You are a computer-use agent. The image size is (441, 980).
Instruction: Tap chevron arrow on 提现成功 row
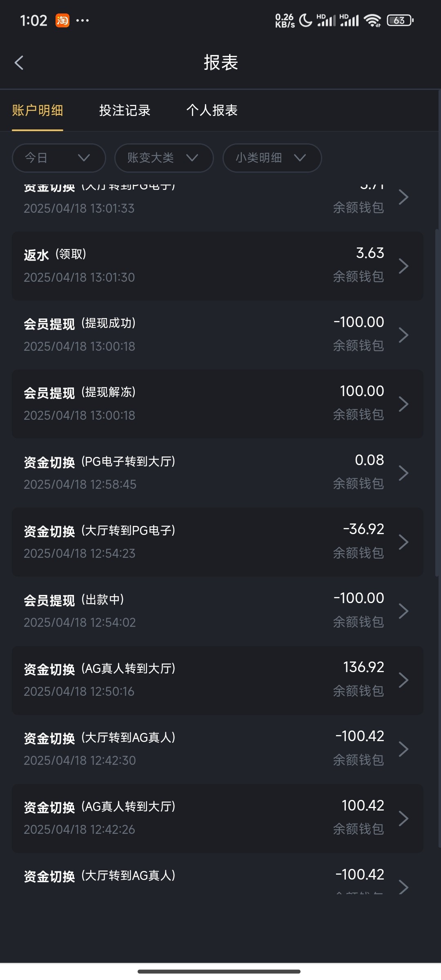click(x=403, y=335)
